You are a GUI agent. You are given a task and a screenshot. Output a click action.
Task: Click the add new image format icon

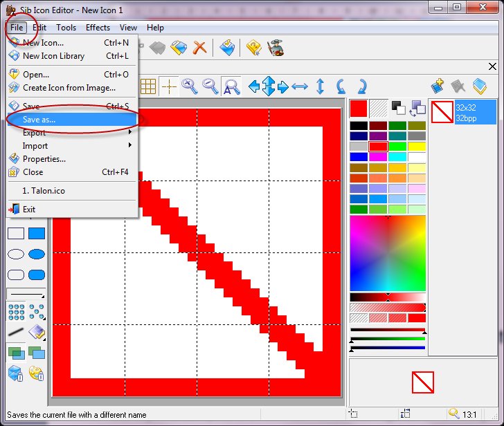click(x=437, y=86)
